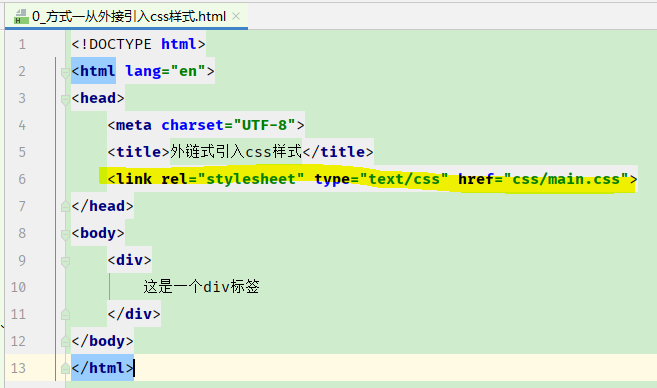Image resolution: width=657 pixels, height=388 pixels.
Task: Collapse the div fold marker on line 9
Action: [x=65, y=262]
